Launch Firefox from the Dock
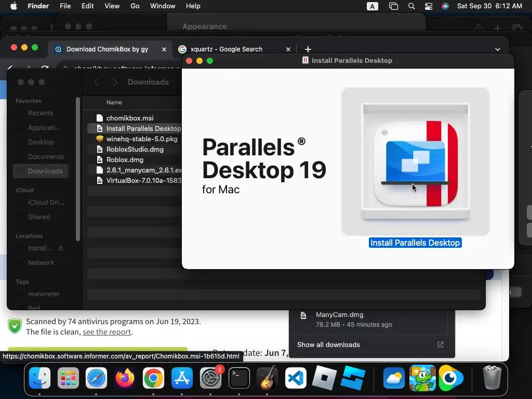Screen dimensions: 532x399 (x=125, y=378)
